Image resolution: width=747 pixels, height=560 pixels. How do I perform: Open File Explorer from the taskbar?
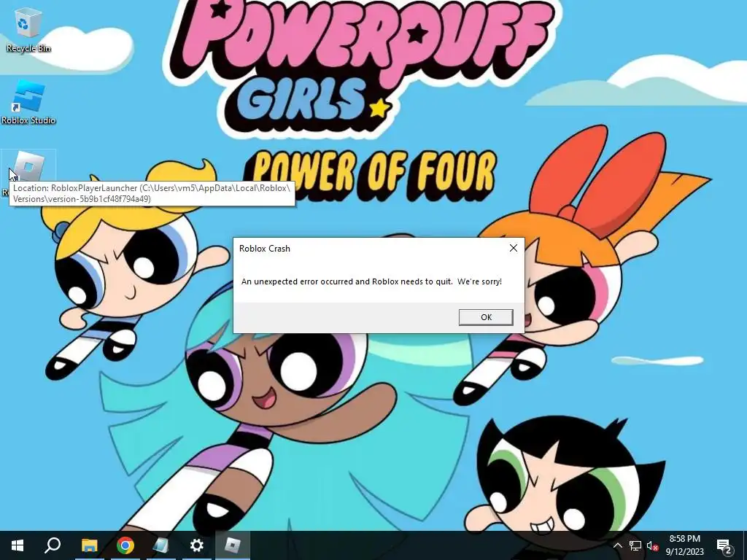89,545
